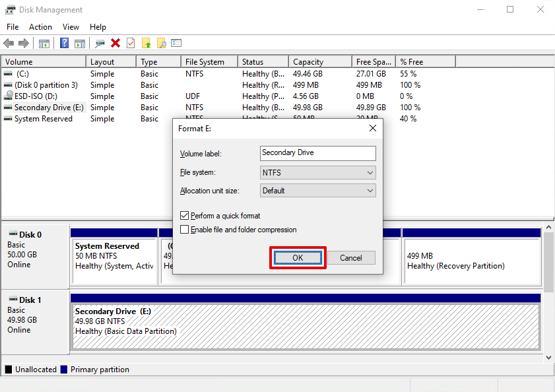This screenshot has width=555, height=392.
Task: Click the Show/Hide Console Tree icon
Action: 44,44
